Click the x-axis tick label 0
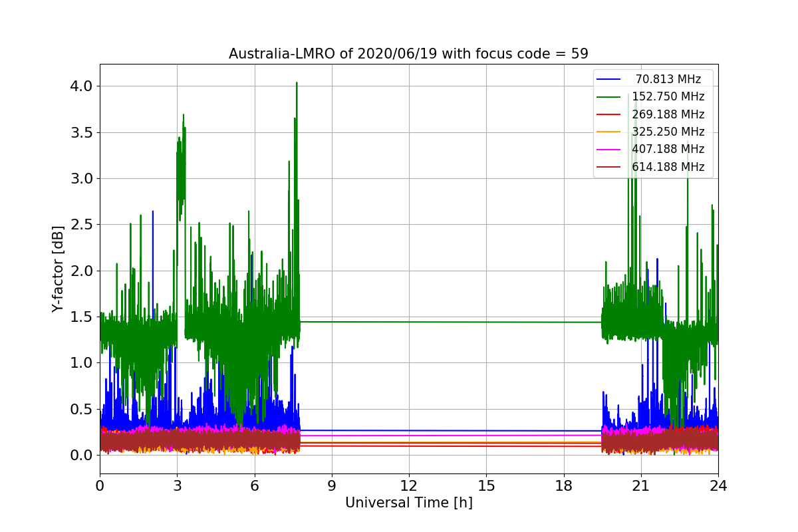 [x=100, y=485]
